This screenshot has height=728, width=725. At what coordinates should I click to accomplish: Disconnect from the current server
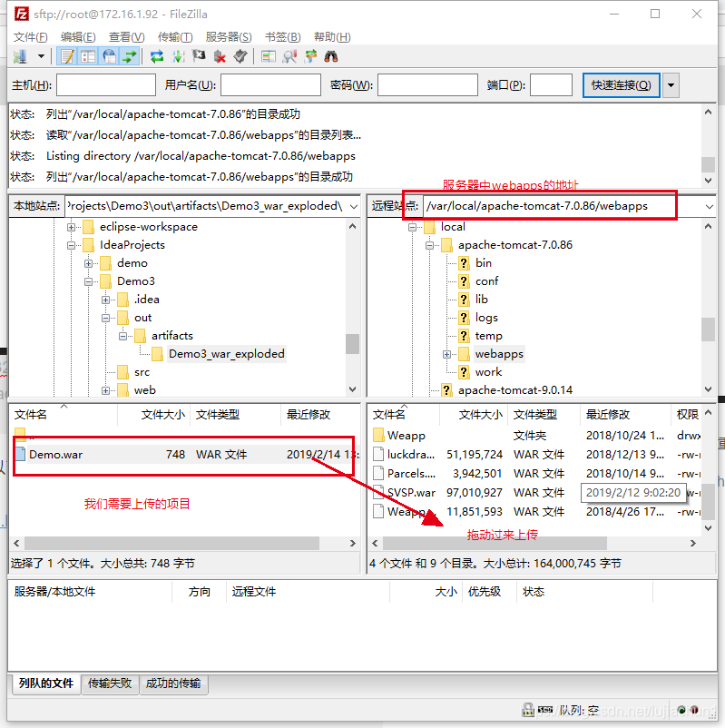[x=220, y=56]
